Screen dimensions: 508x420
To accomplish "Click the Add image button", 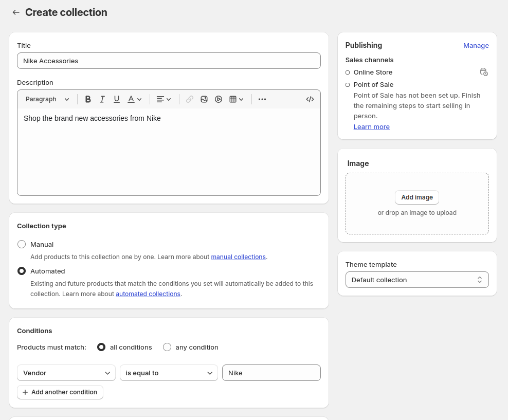I will [x=417, y=197].
